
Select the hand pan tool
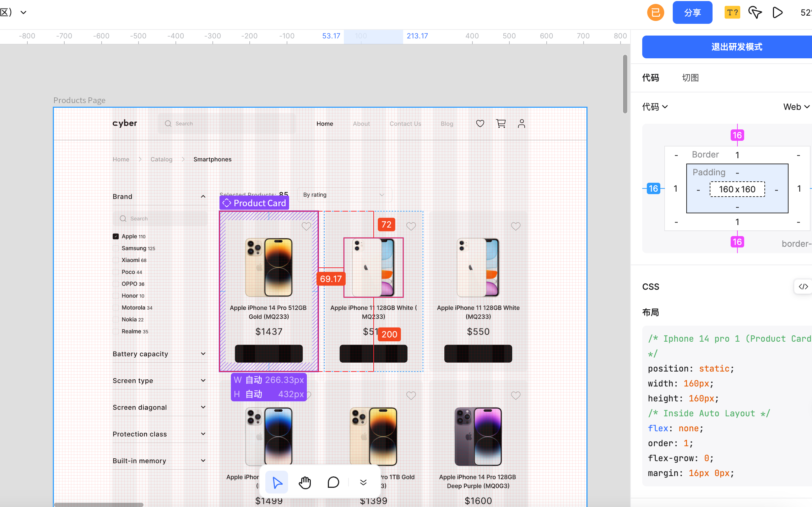pos(305,482)
